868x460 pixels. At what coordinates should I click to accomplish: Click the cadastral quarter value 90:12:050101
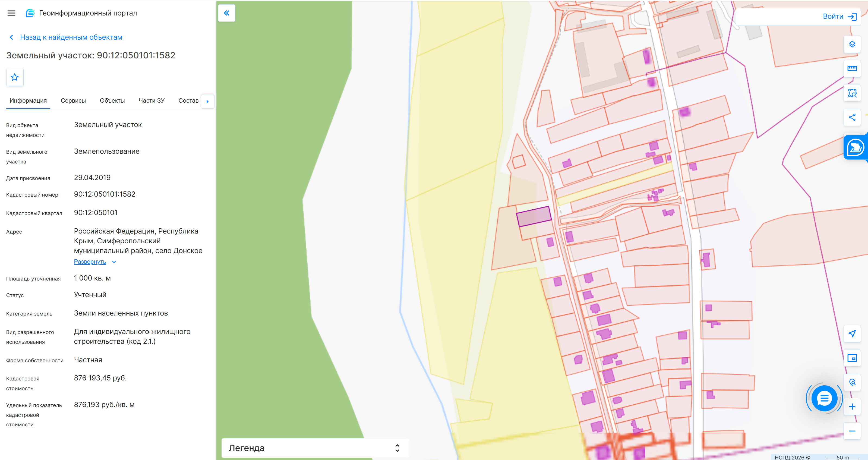[x=96, y=213]
